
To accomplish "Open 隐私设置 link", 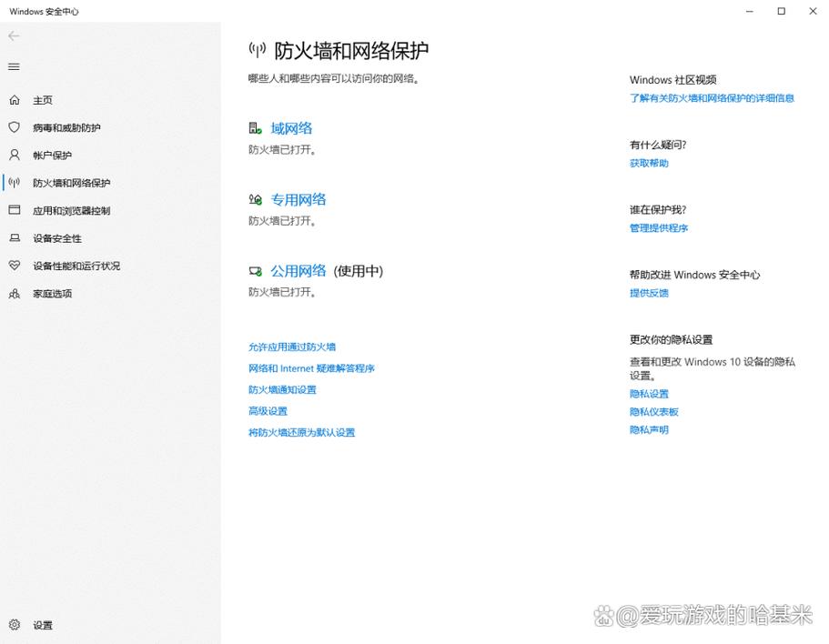I will click(x=649, y=394).
